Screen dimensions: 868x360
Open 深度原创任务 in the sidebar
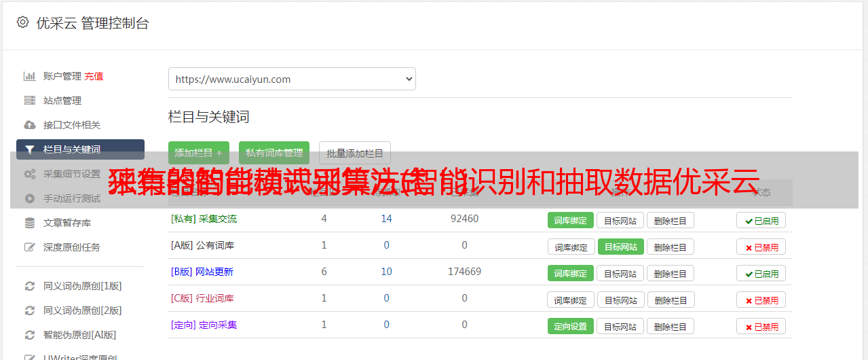[x=72, y=247]
